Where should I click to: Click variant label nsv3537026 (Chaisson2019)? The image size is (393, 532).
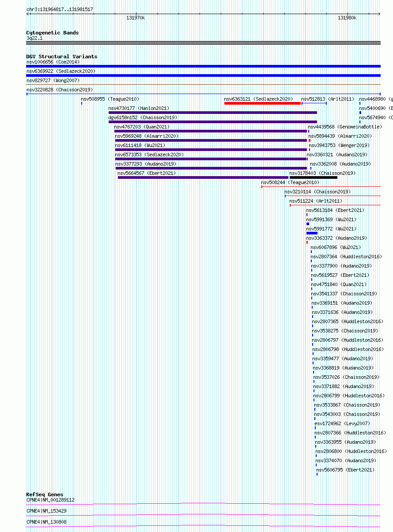click(x=346, y=377)
